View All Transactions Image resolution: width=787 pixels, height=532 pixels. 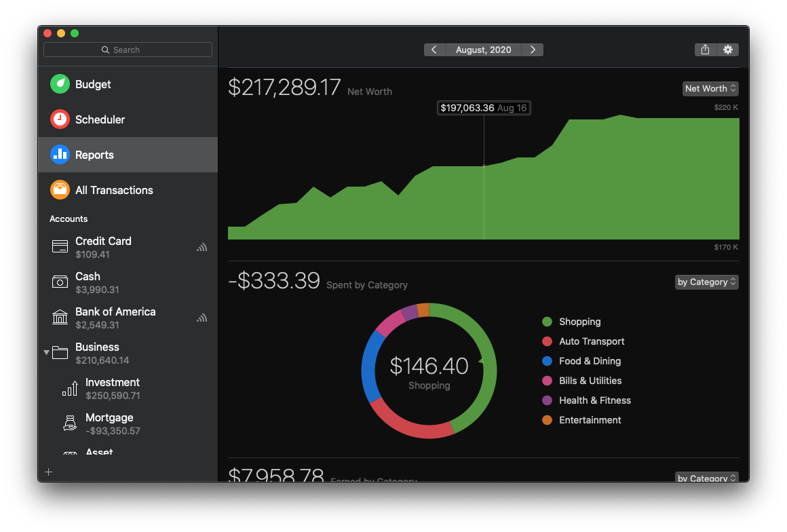coord(115,190)
